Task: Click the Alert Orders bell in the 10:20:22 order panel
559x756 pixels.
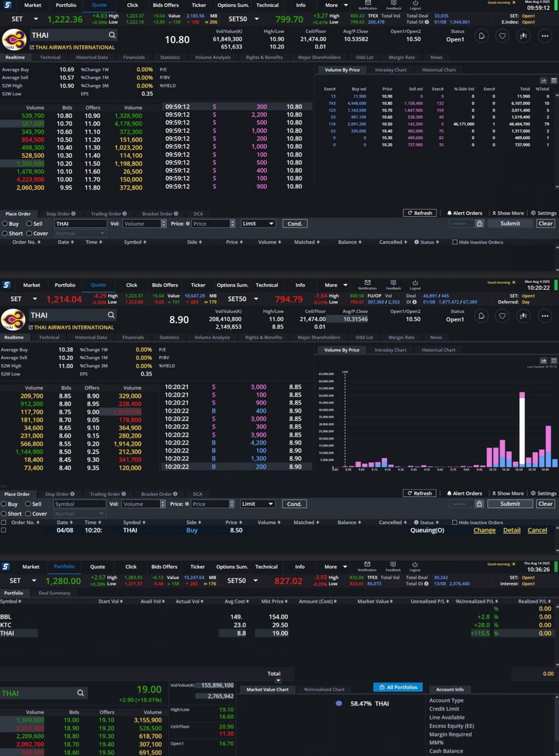Action: (449, 494)
